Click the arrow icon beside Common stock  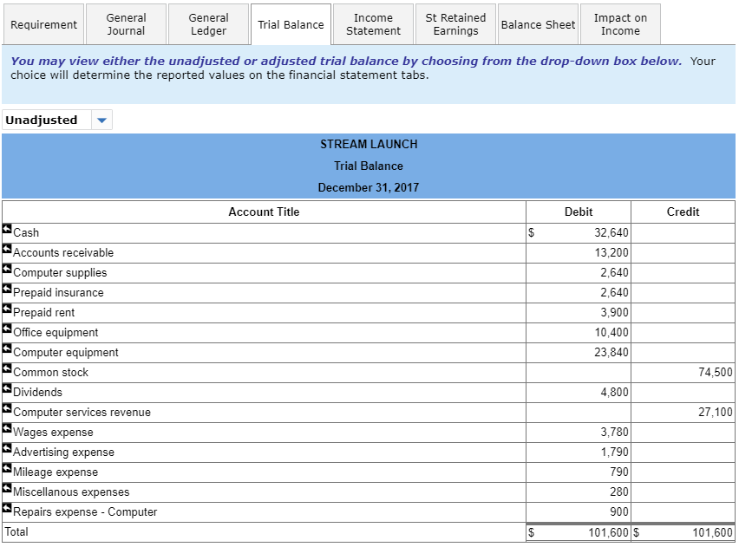coord(7,368)
